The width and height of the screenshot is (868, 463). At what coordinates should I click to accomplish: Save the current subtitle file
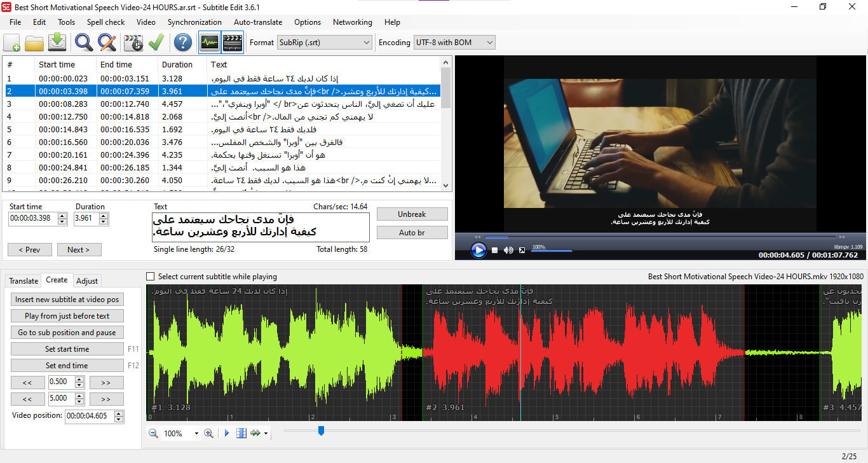(x=58, y=42)
